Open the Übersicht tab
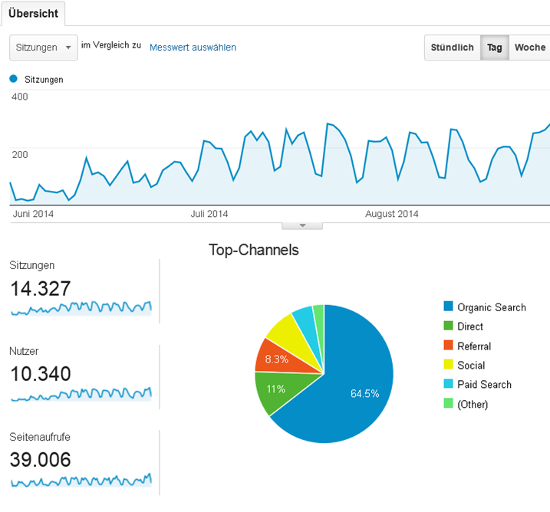The height and width of the screenshot is (512, 550). (x=33, y=13)
